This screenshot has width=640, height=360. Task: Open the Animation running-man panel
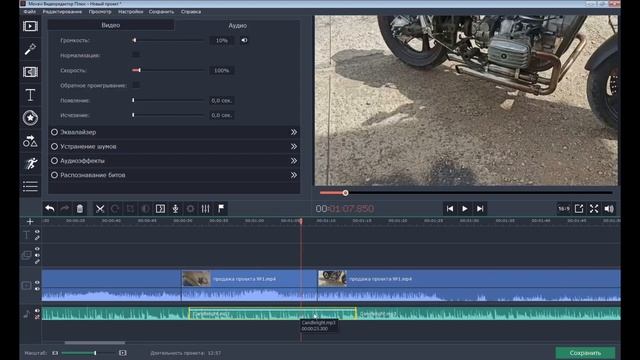30,164
